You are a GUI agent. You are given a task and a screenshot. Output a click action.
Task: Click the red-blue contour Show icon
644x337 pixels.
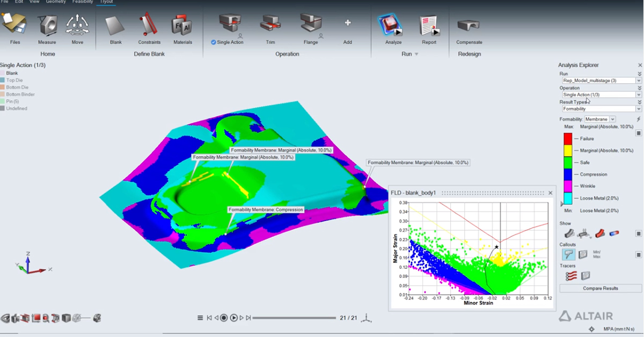614,233
